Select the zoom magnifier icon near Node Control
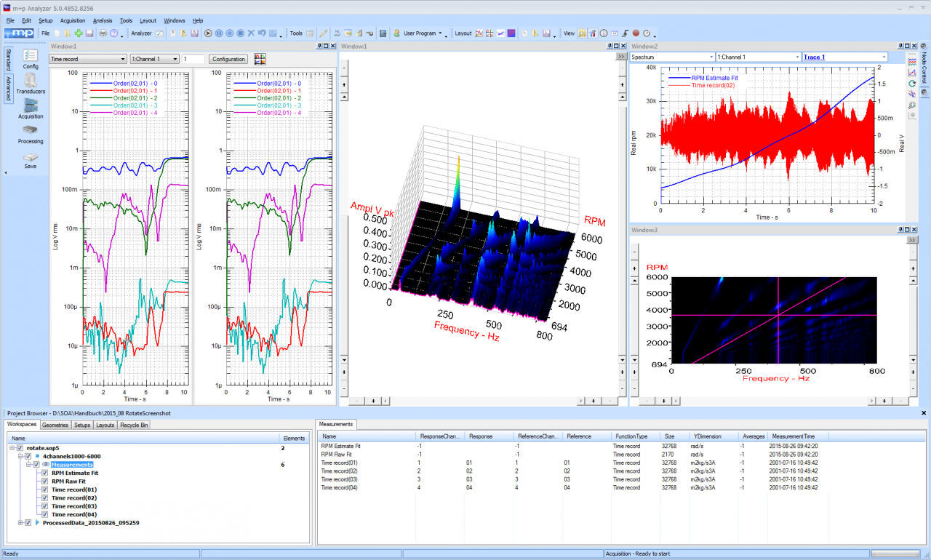 coord(911,105)
